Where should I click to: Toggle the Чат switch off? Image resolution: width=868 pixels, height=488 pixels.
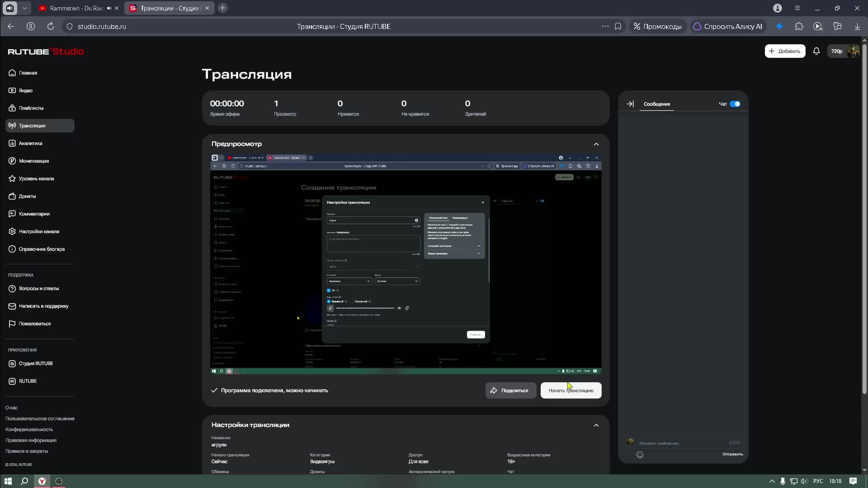click(735, 104)
